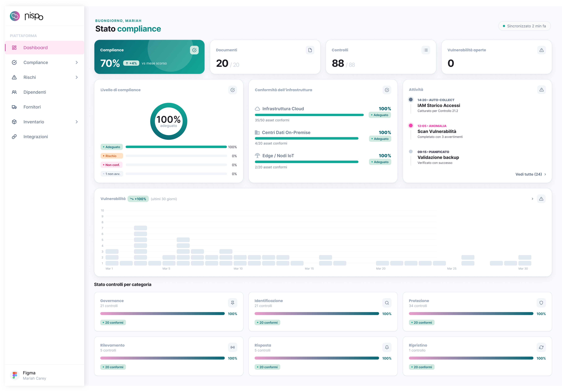Open the Inventario menu item
This screenshot has height=392, width=562.
(45, 122)
